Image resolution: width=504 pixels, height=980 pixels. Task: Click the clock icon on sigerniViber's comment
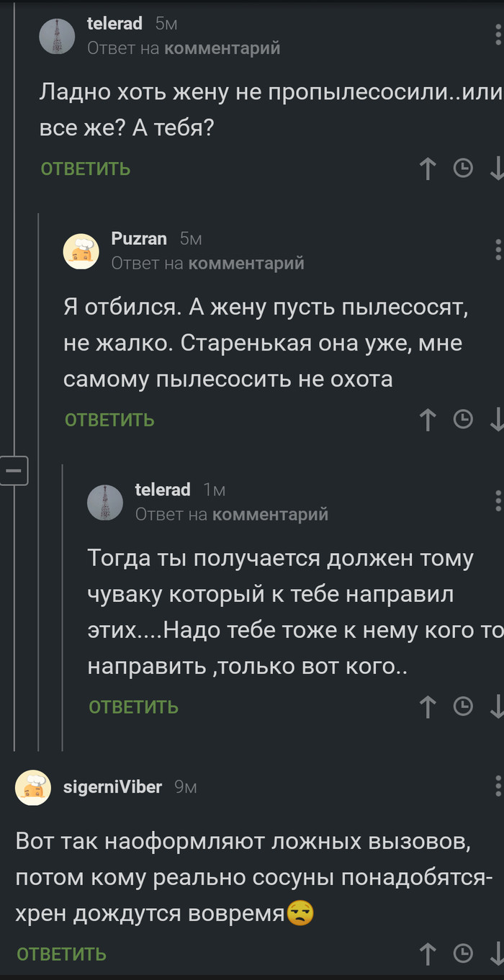(x=463, y=953)
